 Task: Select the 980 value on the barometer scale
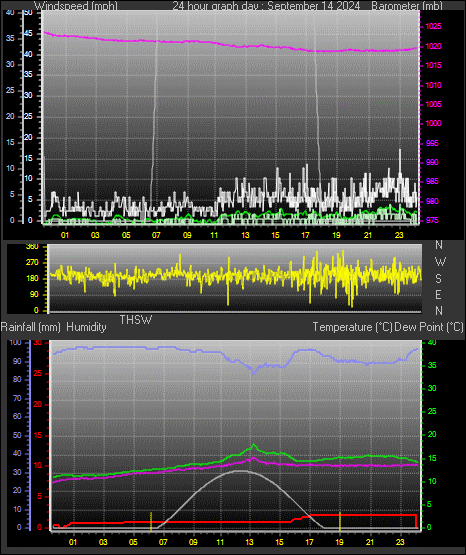click(432, 201)
